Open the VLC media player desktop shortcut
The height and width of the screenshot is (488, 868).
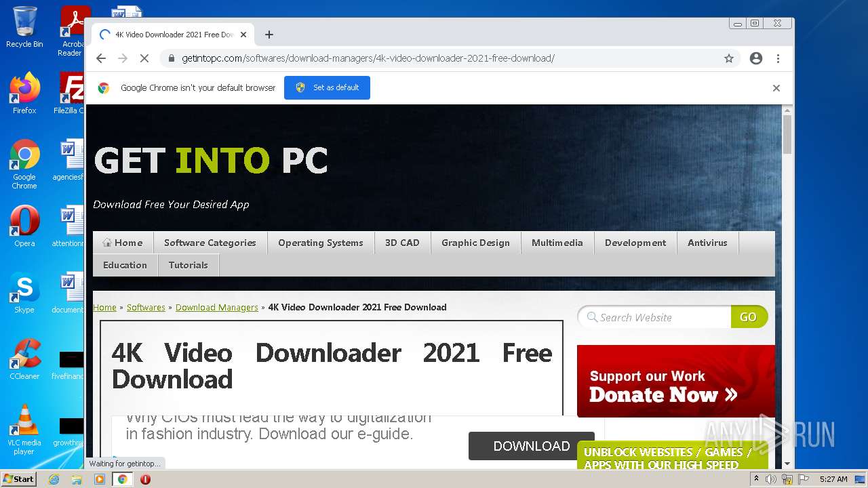click(24, 430)
